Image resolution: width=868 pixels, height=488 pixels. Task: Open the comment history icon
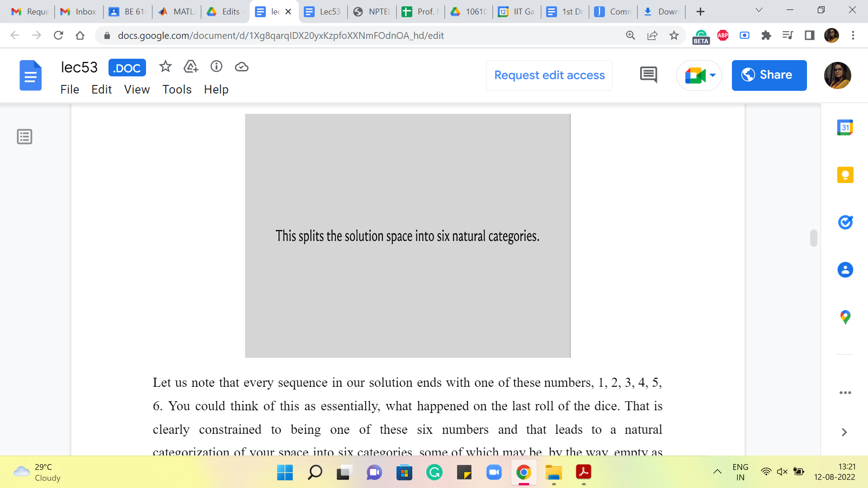click(x=648, y=75)
